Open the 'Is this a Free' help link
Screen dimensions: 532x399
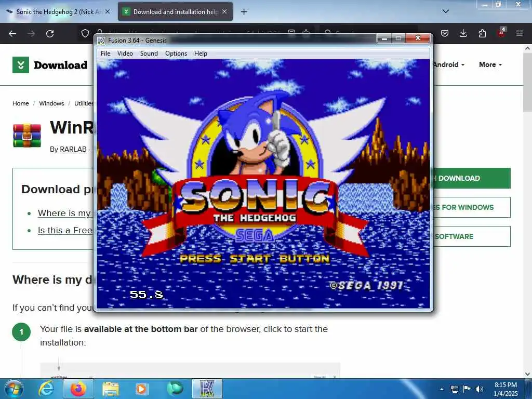65,230
